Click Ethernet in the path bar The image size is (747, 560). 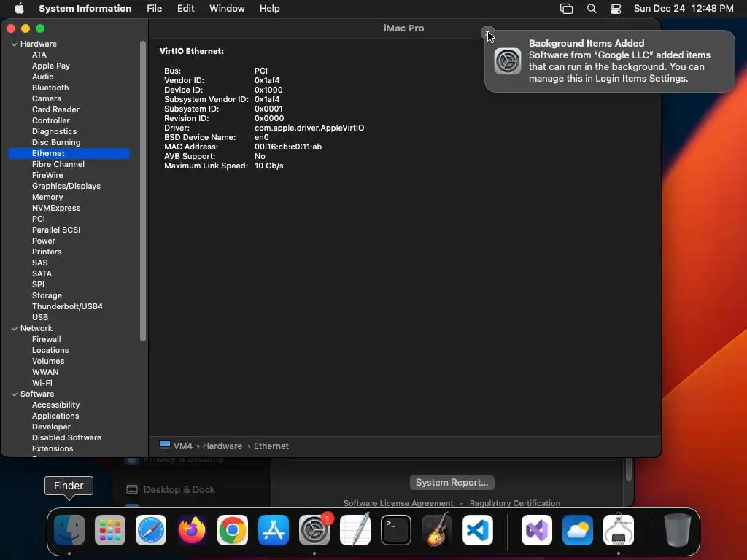click(271, 446)
